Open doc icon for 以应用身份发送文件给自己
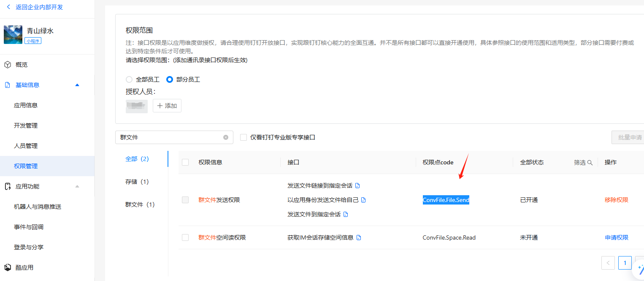 tap(363, 200)
